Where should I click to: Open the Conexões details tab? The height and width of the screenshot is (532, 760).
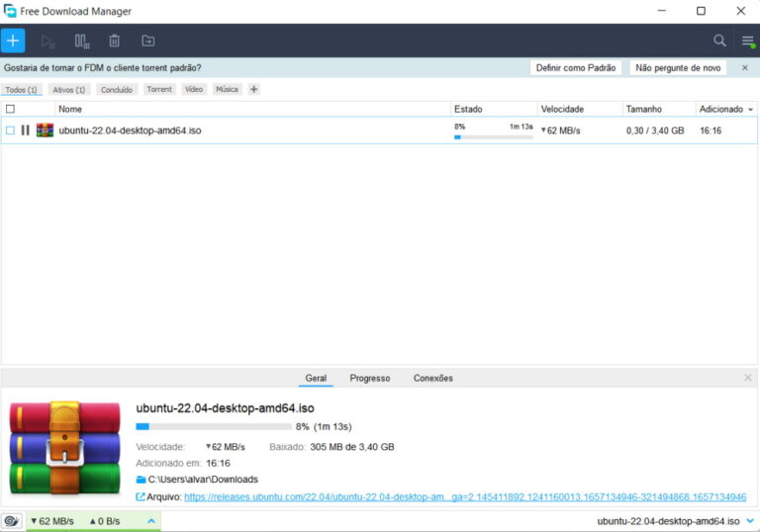(x=432, y=378)
